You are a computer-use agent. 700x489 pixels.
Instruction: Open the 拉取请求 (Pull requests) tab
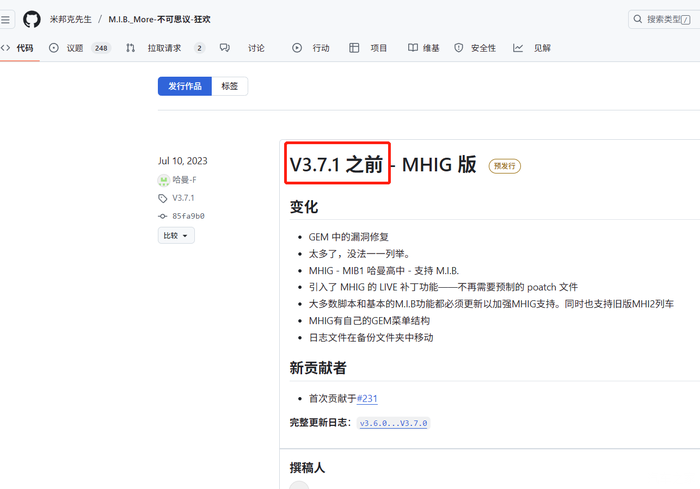[x=165, y=48]
